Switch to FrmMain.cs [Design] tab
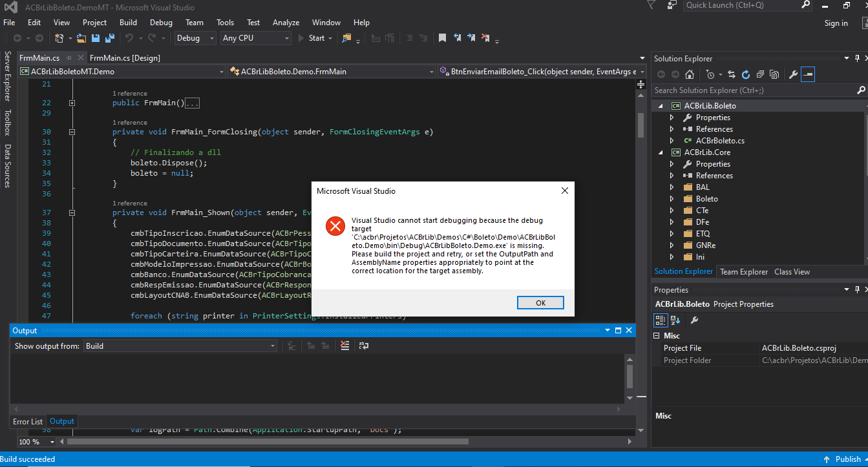868x467 pixels. click(x=125, y=58)
